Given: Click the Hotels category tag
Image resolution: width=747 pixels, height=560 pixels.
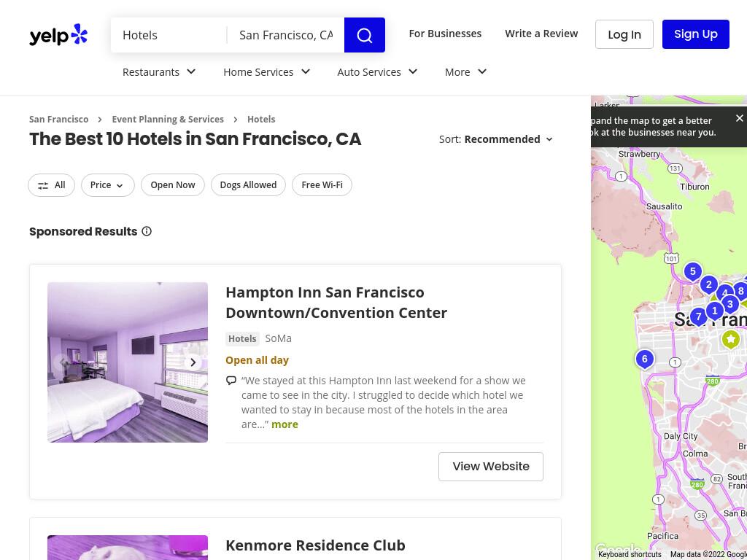Looking at the screenshot, I should click(242, 338).
